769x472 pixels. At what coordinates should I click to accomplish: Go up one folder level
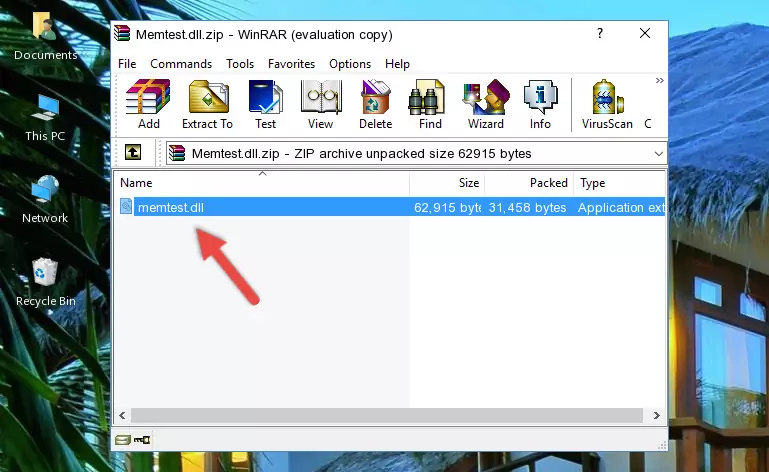[x=133, y=153]
